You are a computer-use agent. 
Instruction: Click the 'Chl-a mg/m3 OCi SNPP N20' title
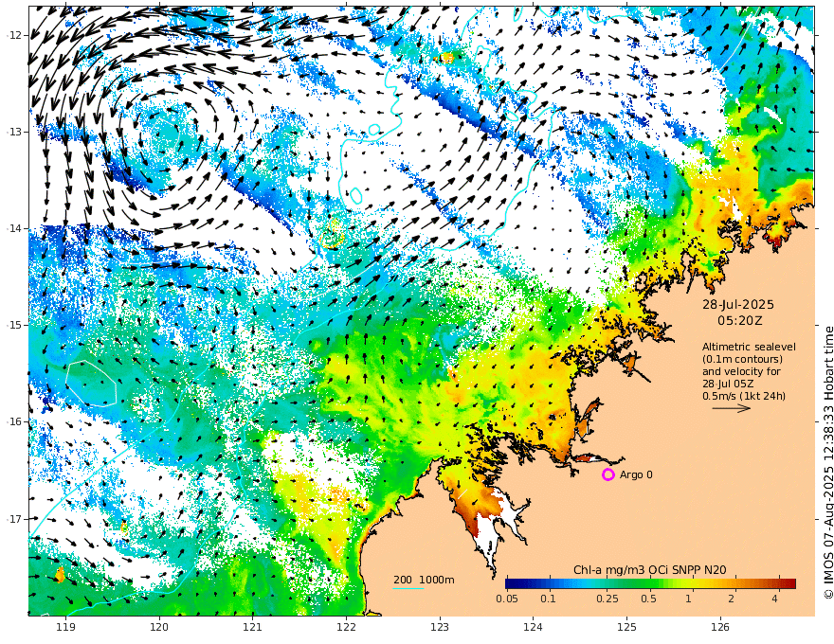(649, 570)
